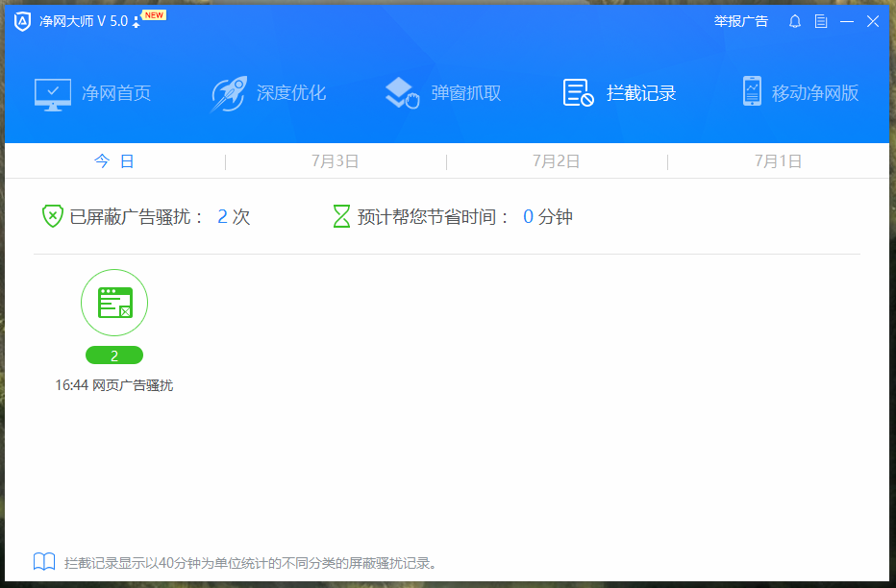Click the NEW badge beside the version

(x=154, y=15)
